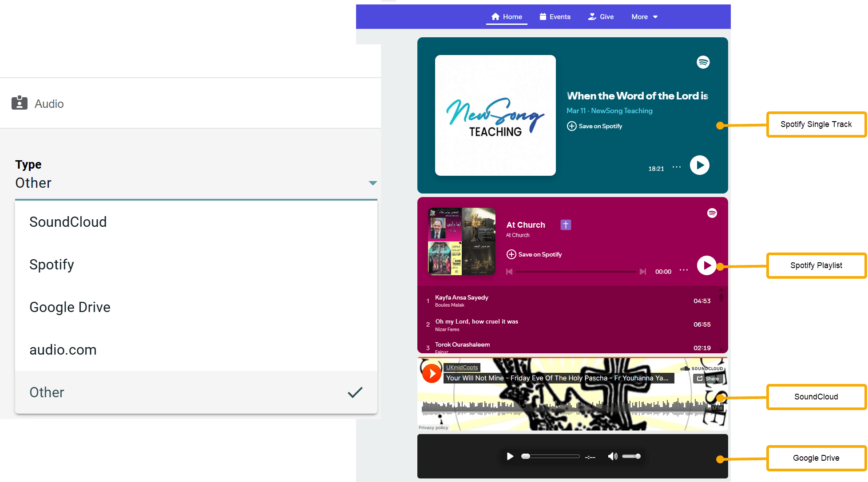Click NewSong Teaching cover art
The height and width of the screenshot is (482, 868).
coord(495,115)
